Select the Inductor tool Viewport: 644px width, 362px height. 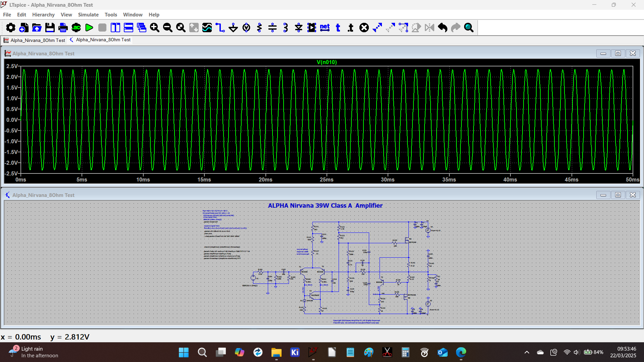pyautogui.click(x=286, y=28)
